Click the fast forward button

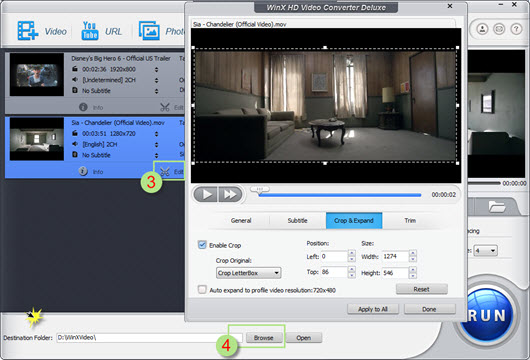click(x=230, y=194)
